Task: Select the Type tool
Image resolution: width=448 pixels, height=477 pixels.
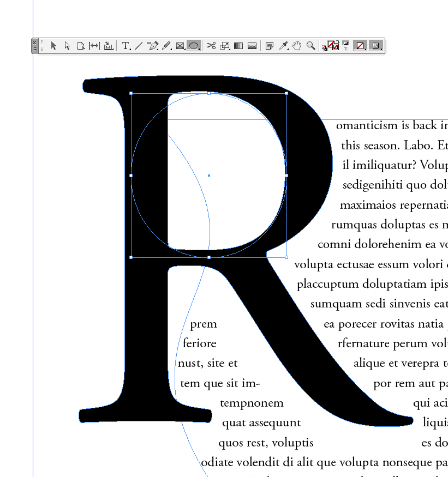Action: coord(126,46)
